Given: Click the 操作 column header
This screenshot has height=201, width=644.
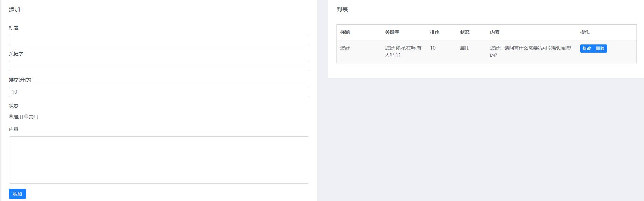Looking at the screenshot, I should [x=585, y=32].
